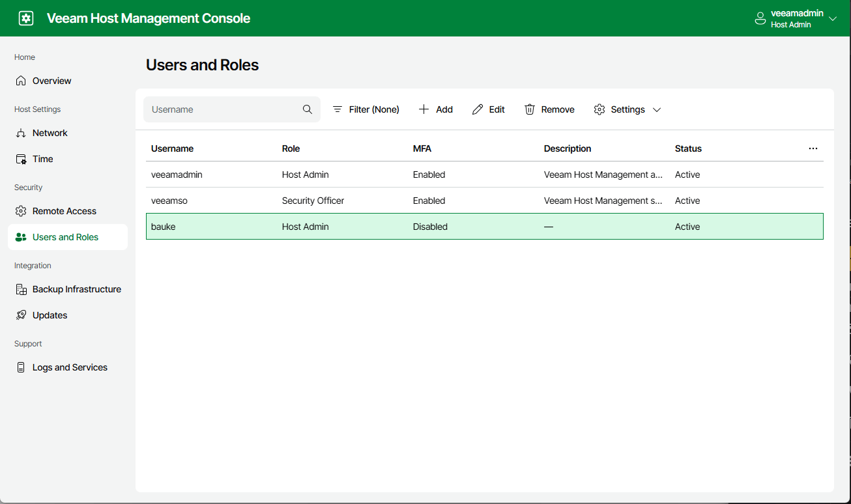Click the Overview home icon
Screen dimensions: 851x504
point(21,81)
